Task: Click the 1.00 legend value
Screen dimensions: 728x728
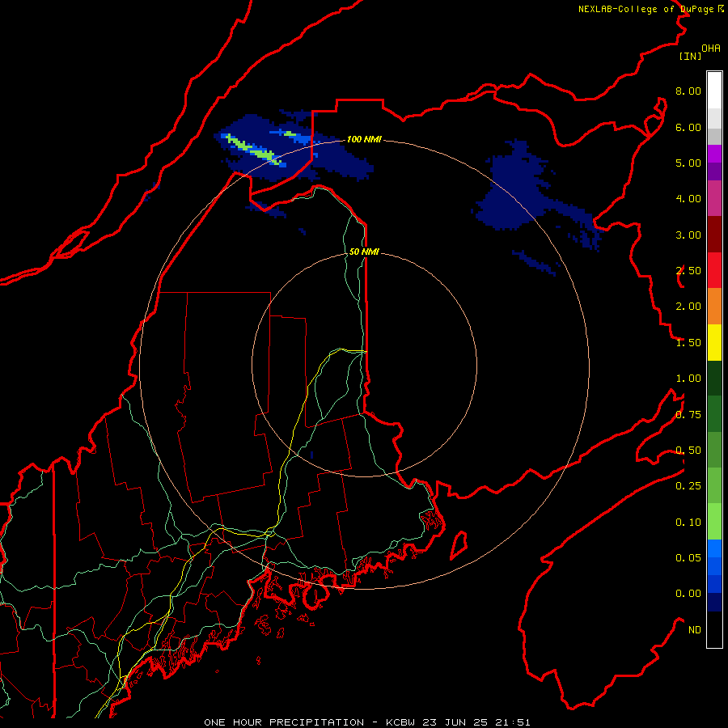Action: [x=688, y=379]
